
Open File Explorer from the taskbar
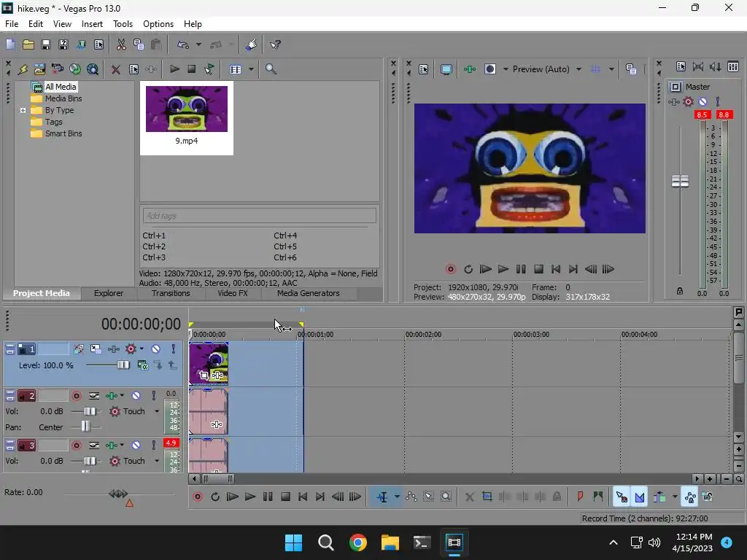pos(390,542)
